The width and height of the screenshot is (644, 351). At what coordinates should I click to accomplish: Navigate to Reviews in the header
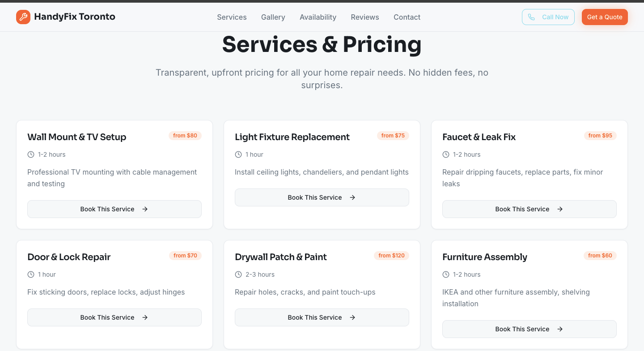tap(365, 17)
